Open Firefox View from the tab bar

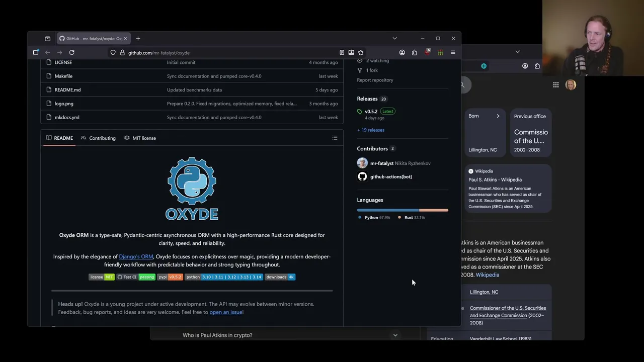[x=47, y=38]
